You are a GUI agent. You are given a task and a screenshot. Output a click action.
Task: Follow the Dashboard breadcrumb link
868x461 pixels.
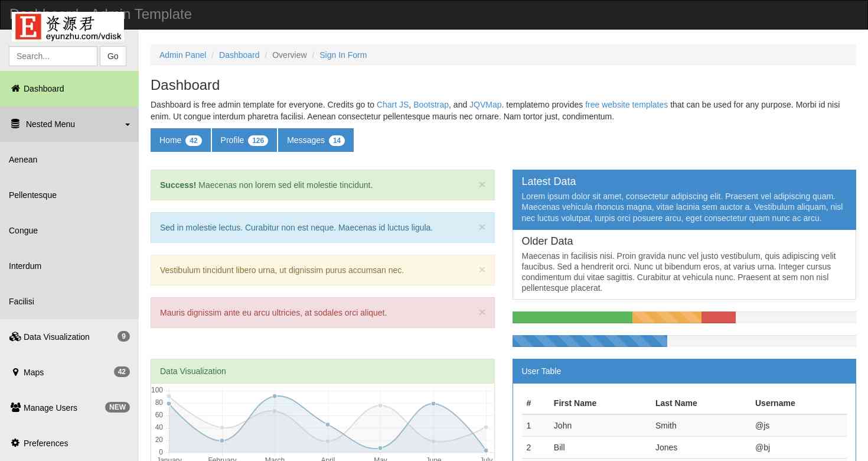239,55
